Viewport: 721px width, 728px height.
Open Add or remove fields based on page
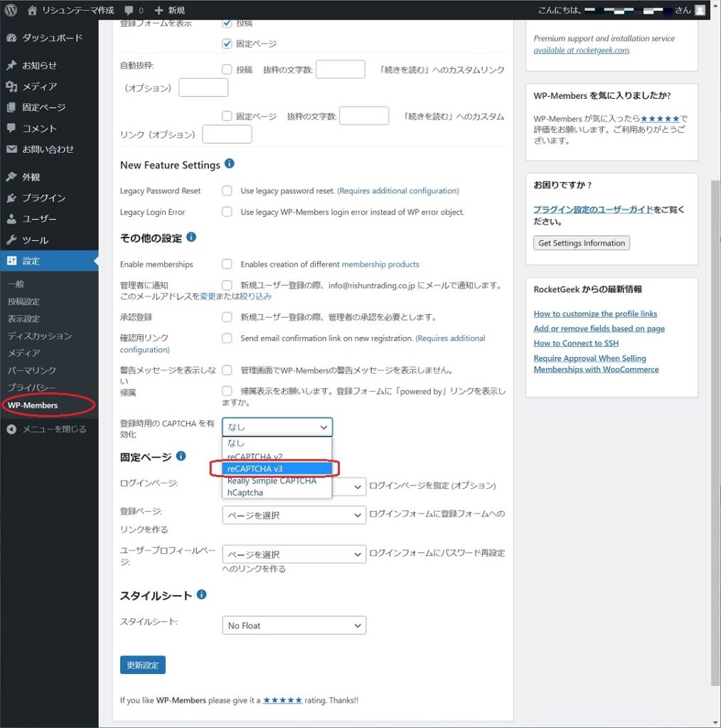point(599,328)
